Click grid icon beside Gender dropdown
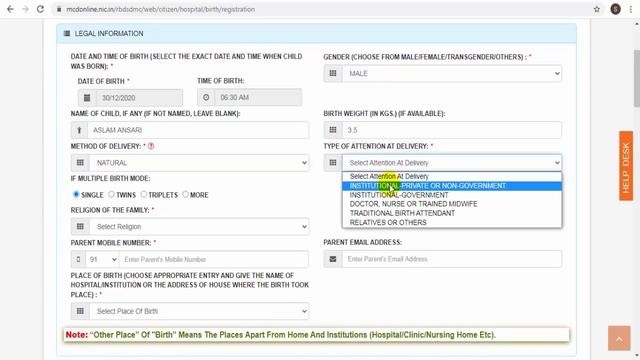 point(333,73)
